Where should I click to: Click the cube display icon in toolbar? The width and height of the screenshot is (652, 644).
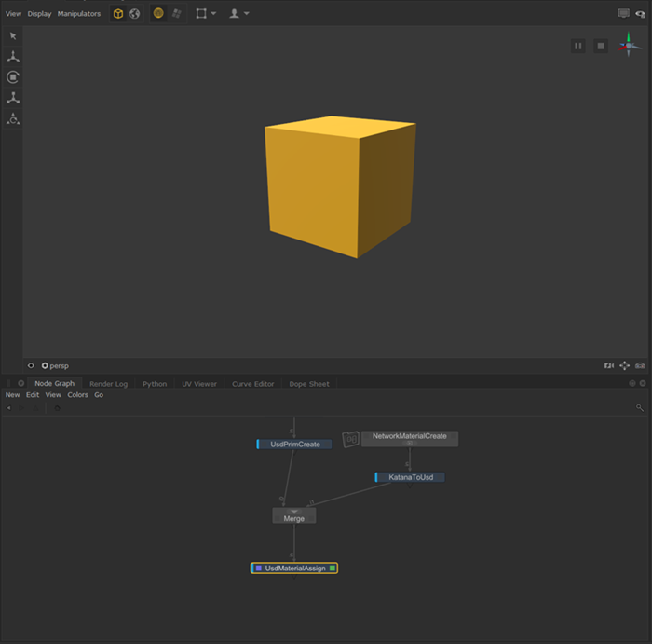118,14
